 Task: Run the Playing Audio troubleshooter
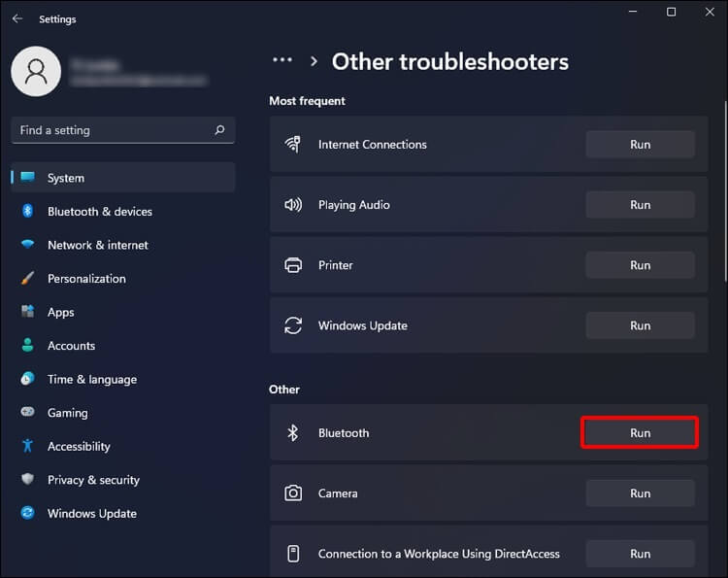coord(640,205)
